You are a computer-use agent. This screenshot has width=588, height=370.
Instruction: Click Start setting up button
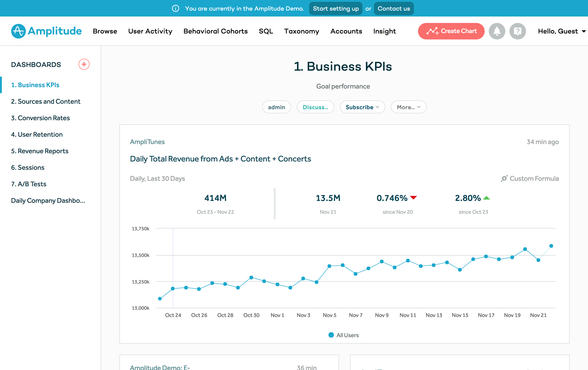336,8
